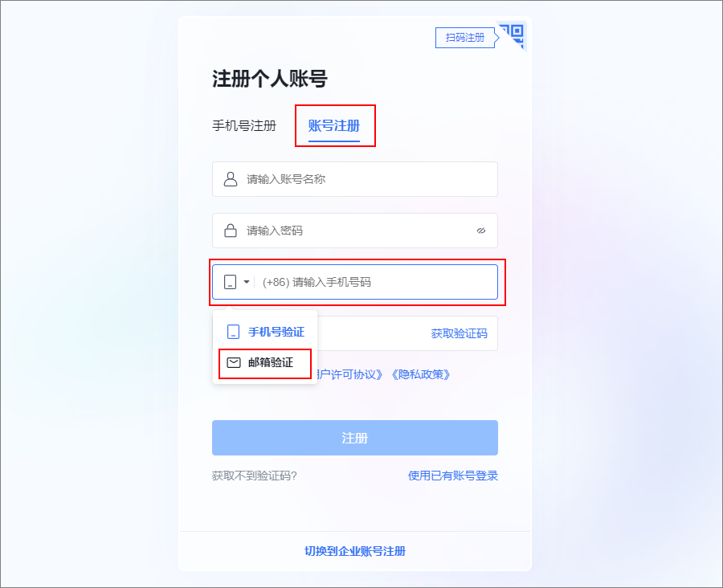Toggle password visibility eye icon

[x=481, y=231]
